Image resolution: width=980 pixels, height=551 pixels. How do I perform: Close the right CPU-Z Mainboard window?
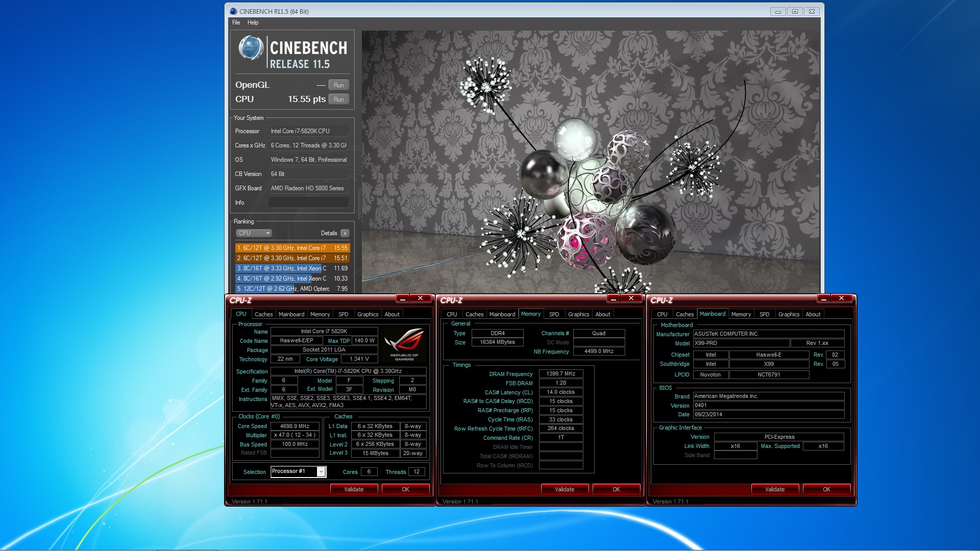(x=841, y=298)
